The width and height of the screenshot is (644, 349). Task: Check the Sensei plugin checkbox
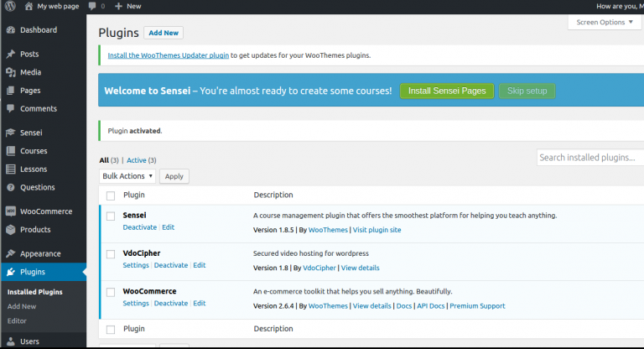pyautogui.click(x=111, y=216)
